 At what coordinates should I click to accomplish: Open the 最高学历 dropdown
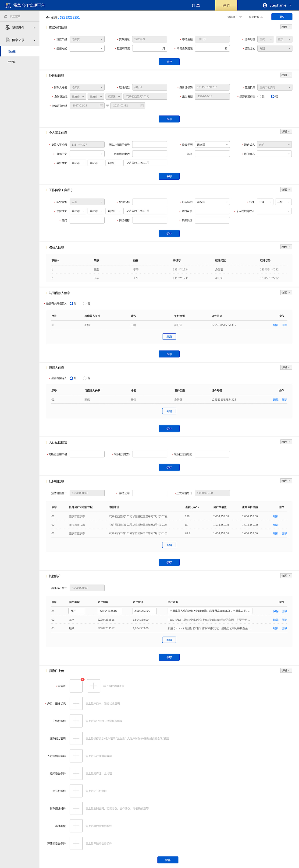coord(212,145)
